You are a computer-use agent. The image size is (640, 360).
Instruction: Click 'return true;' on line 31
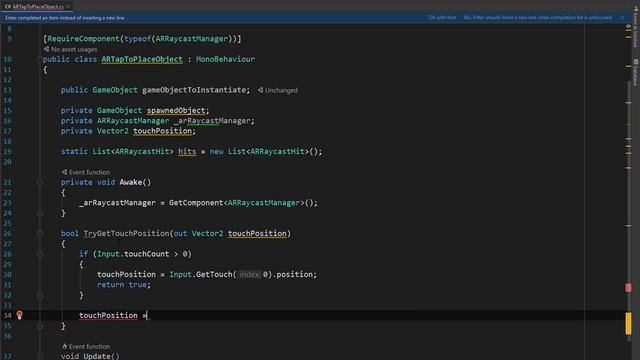tap(124, 284)
